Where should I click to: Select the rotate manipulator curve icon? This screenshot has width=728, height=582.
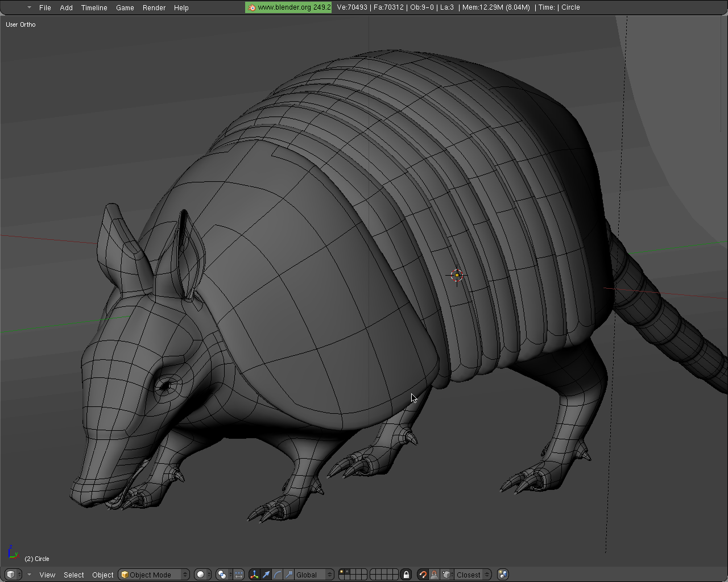277,575
